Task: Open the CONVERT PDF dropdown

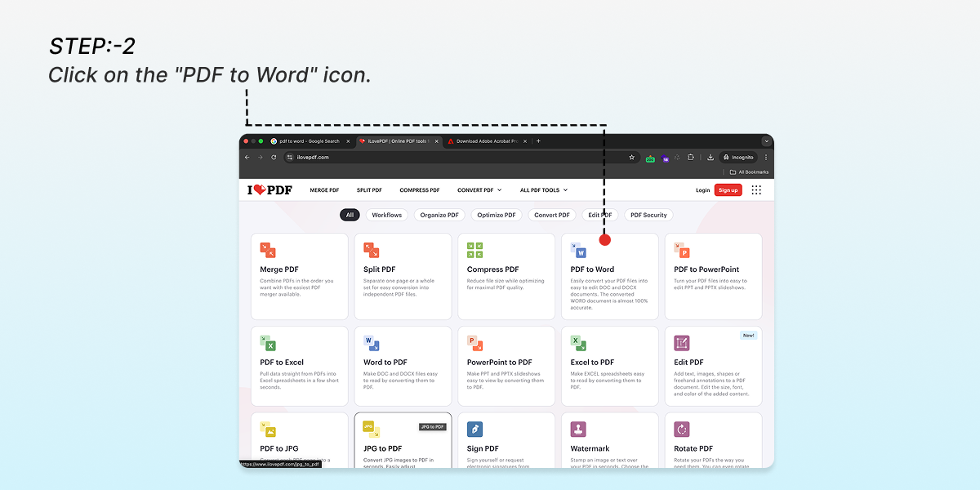Action: (479, 189)
